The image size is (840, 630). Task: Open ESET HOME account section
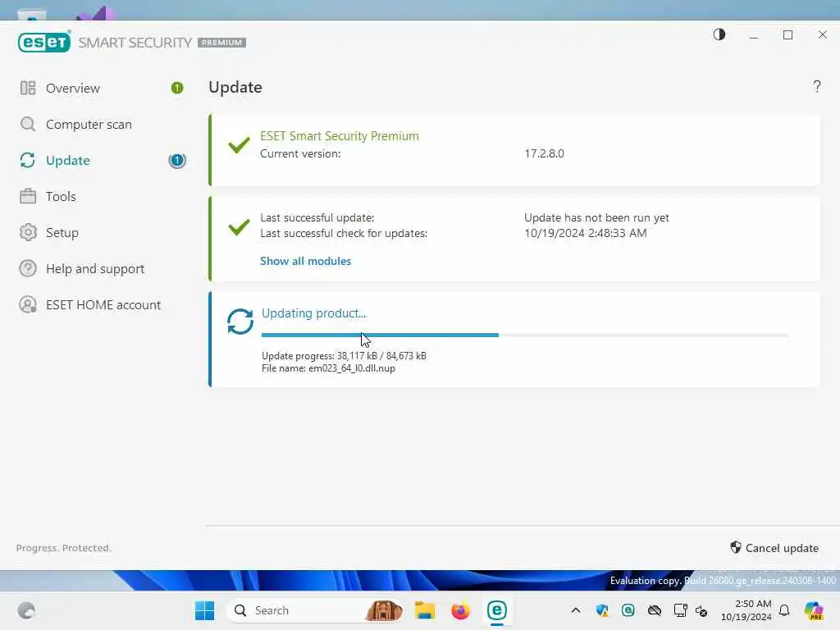tap(102, 304)
